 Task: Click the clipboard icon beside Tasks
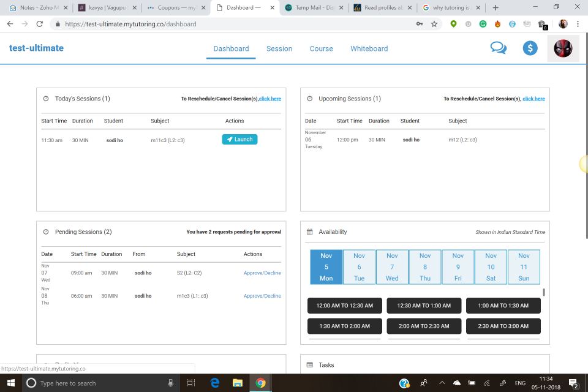pyautogui.click(x=309, y=365)
